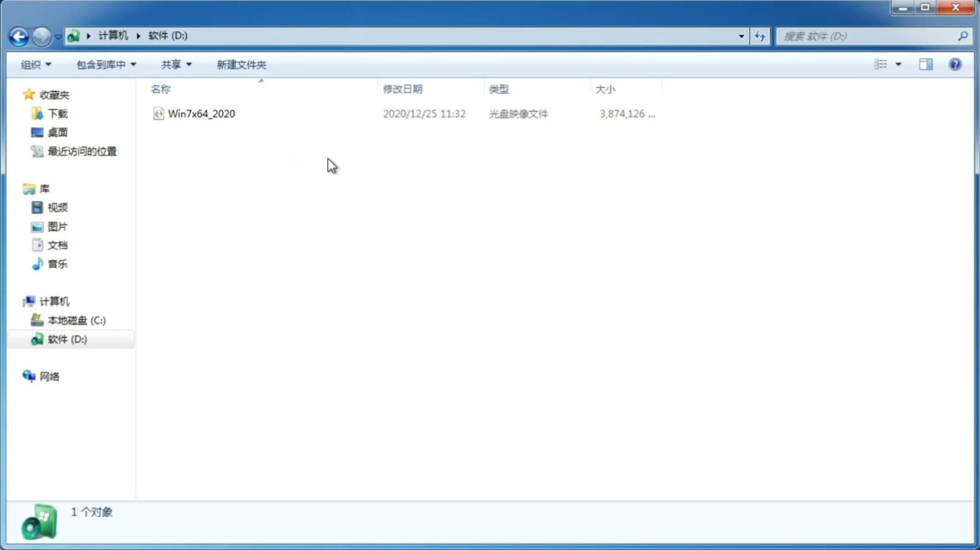Expand the 组织 (Organize) dropdown menu
Viewport: 980px width, 550px height.
click(35, 64)
